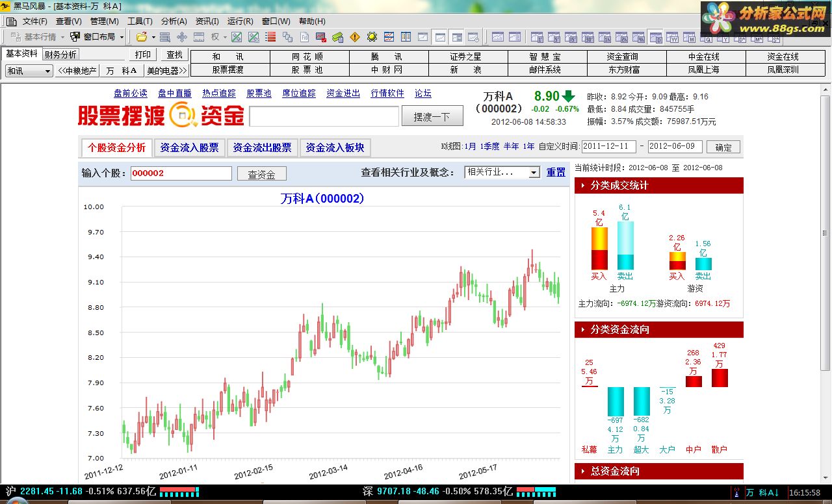Click the green money note toolbar icon

coord(338,37)
